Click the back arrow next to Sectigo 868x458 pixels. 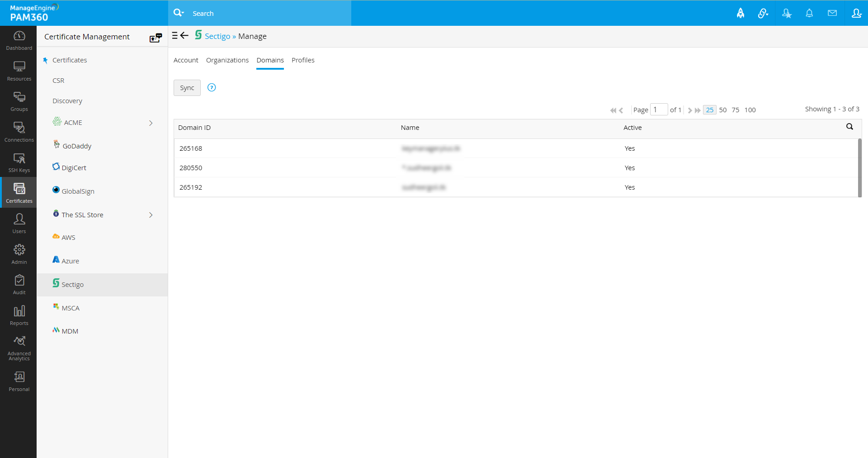click(184, 35)
